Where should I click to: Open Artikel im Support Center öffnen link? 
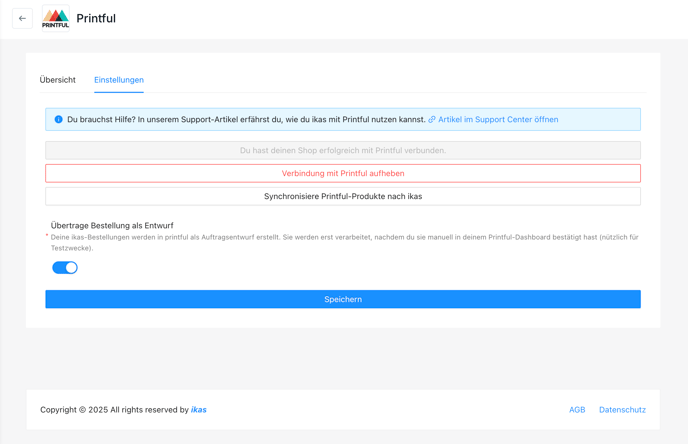pos(498,119)
